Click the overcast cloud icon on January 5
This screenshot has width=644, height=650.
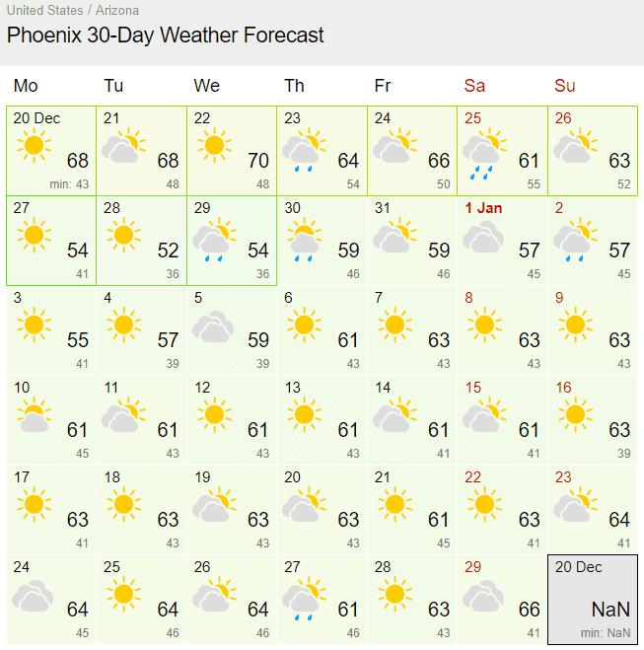coord(213,326)
